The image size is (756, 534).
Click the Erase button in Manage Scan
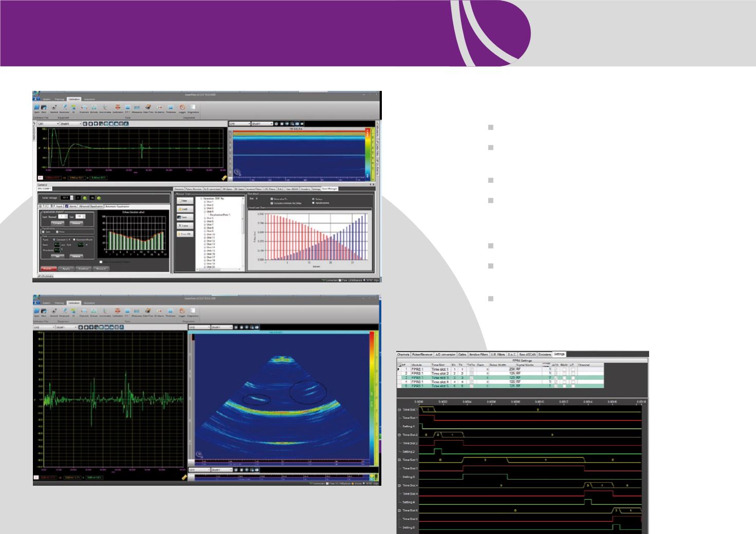(185, 225)
